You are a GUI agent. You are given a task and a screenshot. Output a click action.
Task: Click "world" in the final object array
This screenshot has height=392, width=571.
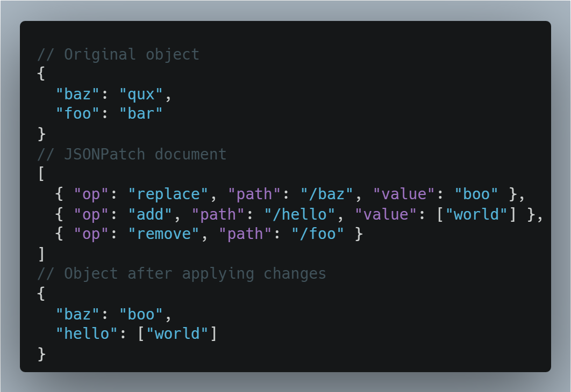[182, 334]
